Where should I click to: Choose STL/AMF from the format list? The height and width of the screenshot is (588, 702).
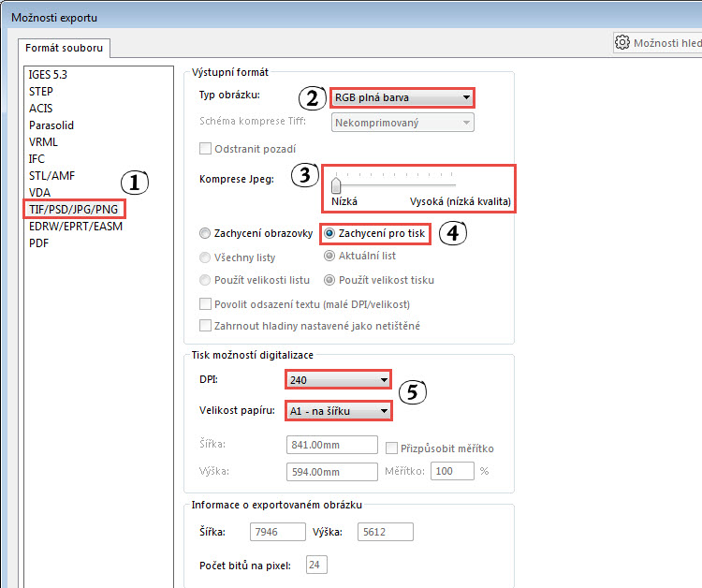(x=51, y=176)
